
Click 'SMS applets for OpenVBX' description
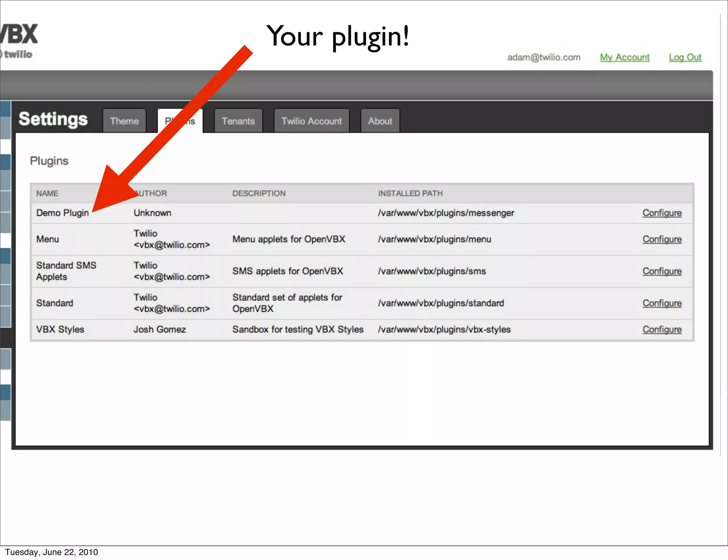pyautogui.click(x=288, y=271)
